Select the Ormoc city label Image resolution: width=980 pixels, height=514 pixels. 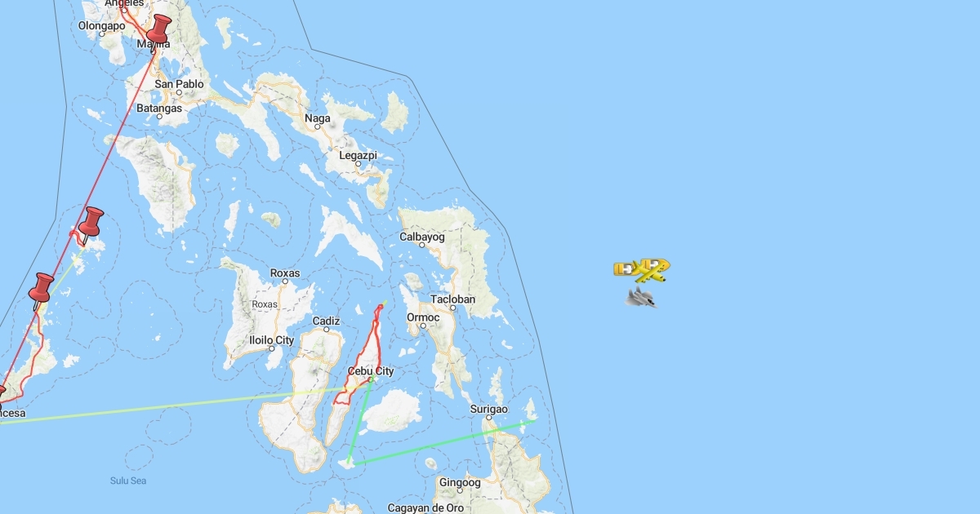pyautogui.click(x=424, y=317)
